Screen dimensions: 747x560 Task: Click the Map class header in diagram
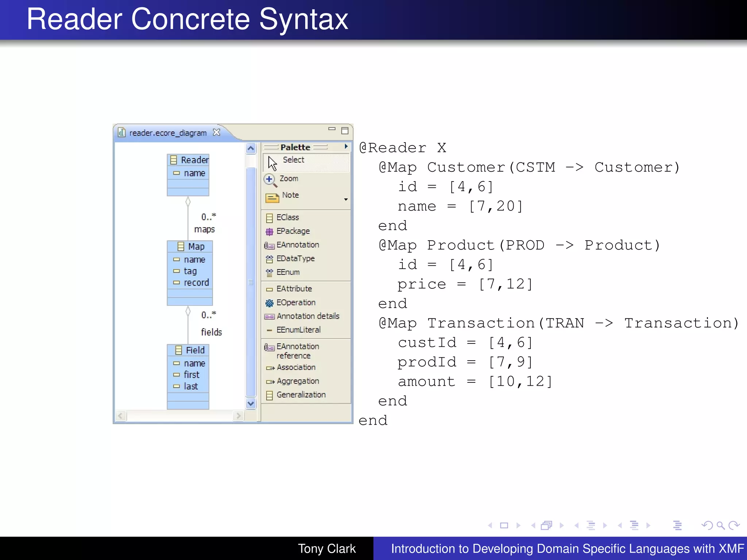[x=190, y=246]
